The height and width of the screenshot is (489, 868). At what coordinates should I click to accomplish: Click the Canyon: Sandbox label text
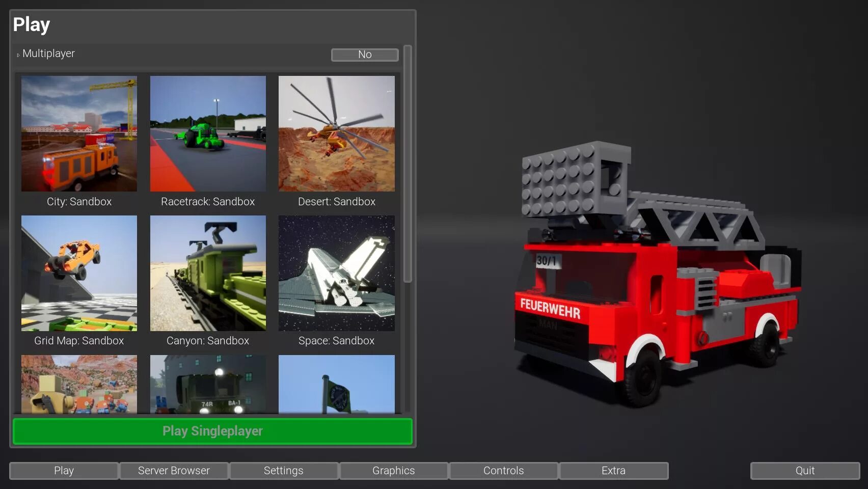click(x=208, y=341)
